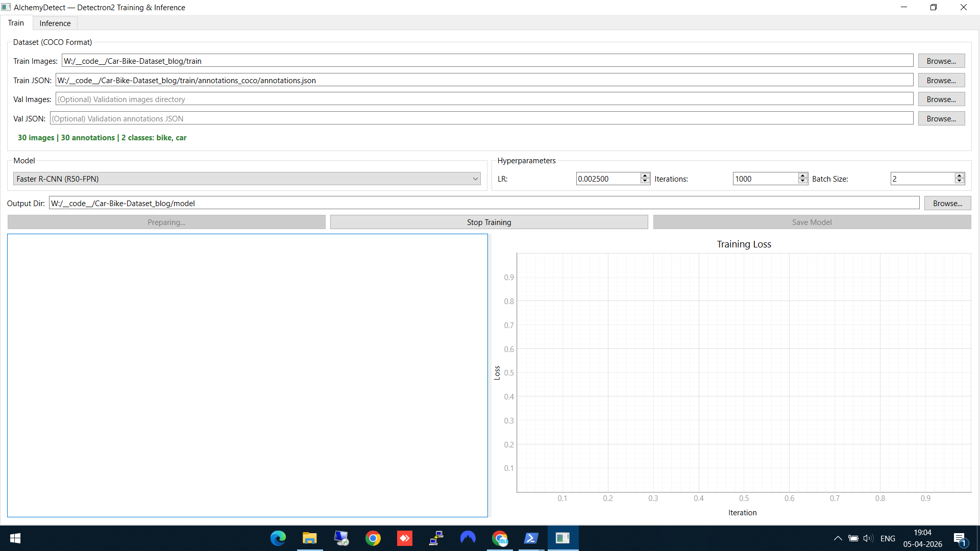Screen dimensions: 980x551
Task: Open File Explorer
Action: 309,538
